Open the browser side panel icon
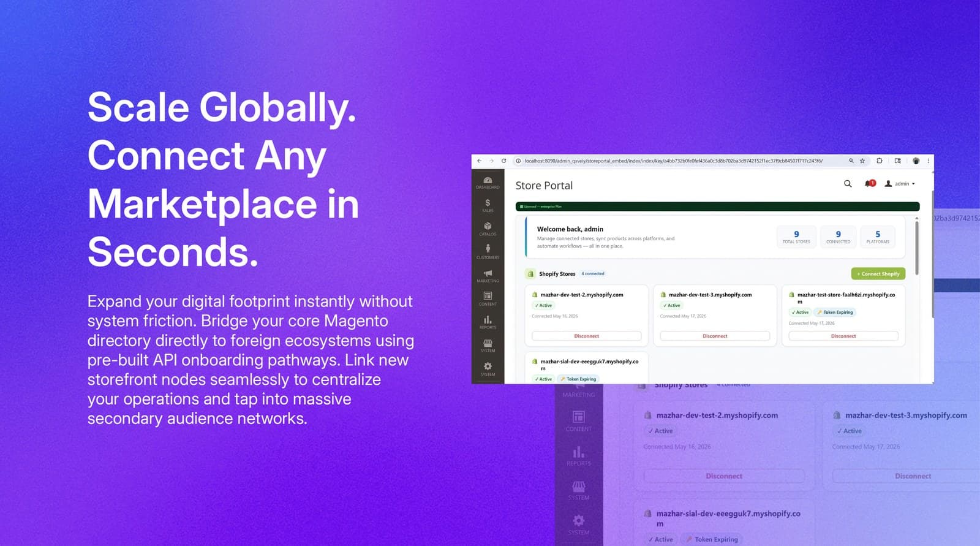Viewport: 980px width, 546px height. click(x=897, y=161)
